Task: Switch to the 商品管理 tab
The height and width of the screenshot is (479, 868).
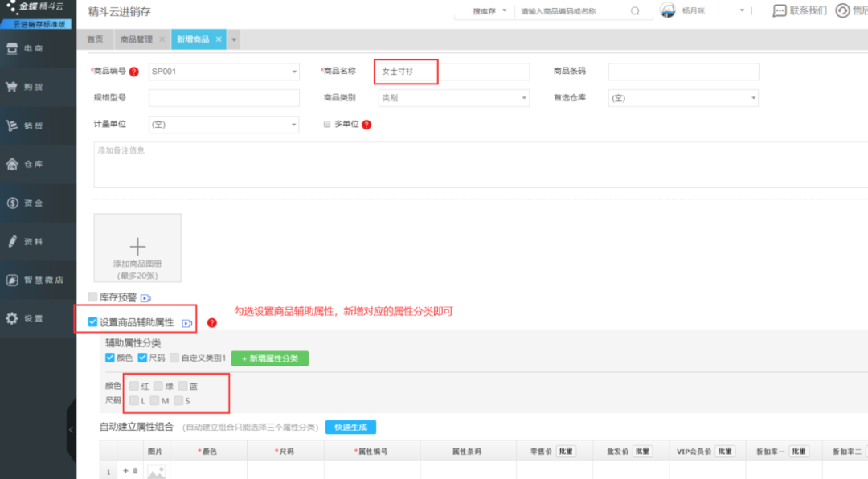Action: tap(136, 39)
